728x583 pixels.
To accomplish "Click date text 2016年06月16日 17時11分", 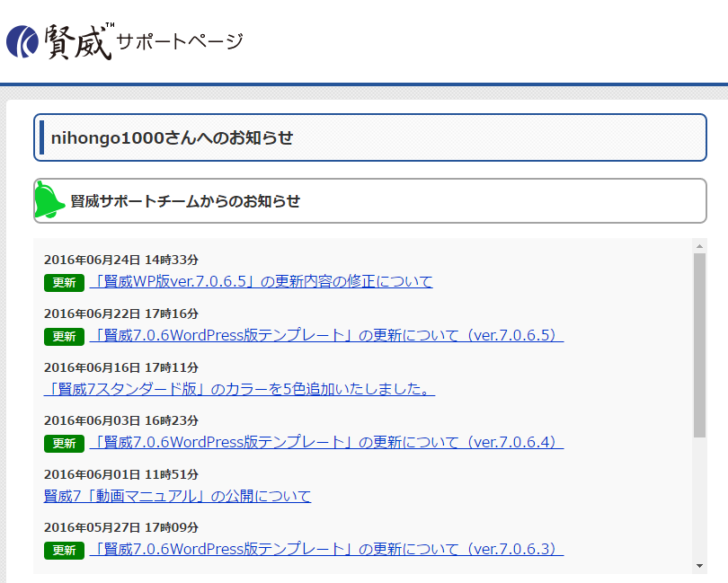I will point(121,367).
